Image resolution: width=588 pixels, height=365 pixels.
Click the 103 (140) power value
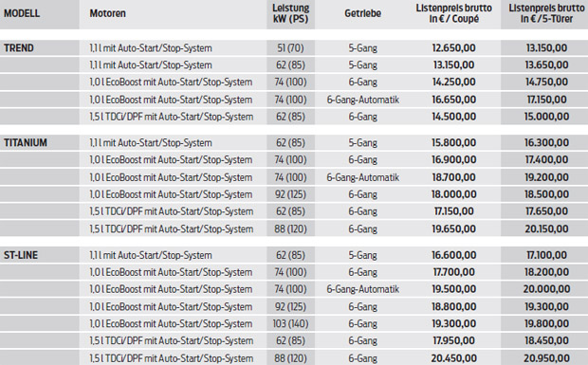click(x=290, y=324)
